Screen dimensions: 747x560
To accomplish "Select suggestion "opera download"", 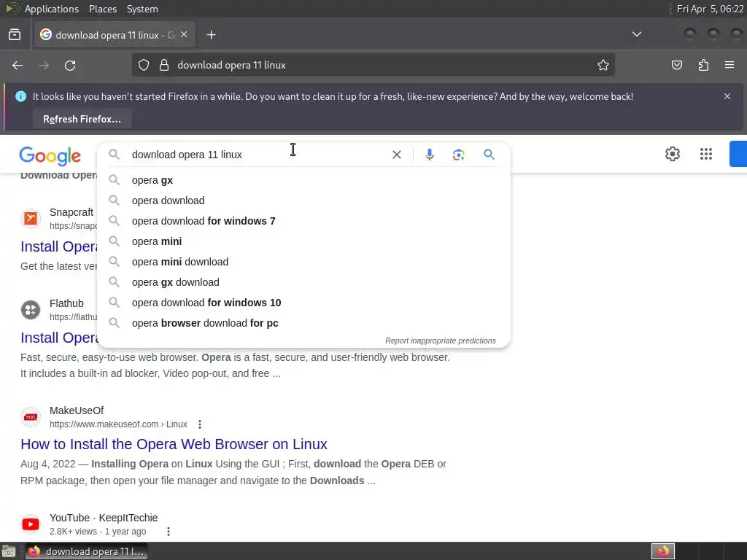I will click(x=303, y=201).
